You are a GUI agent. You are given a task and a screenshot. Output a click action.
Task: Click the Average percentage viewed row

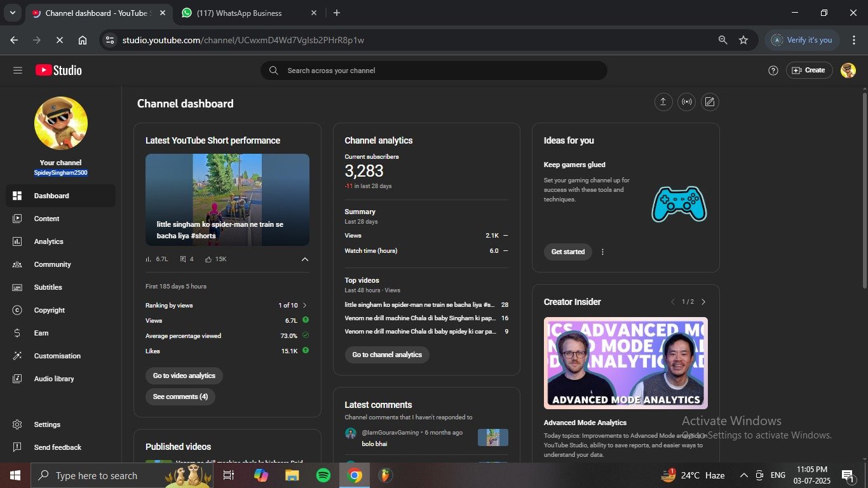(227, 336)
